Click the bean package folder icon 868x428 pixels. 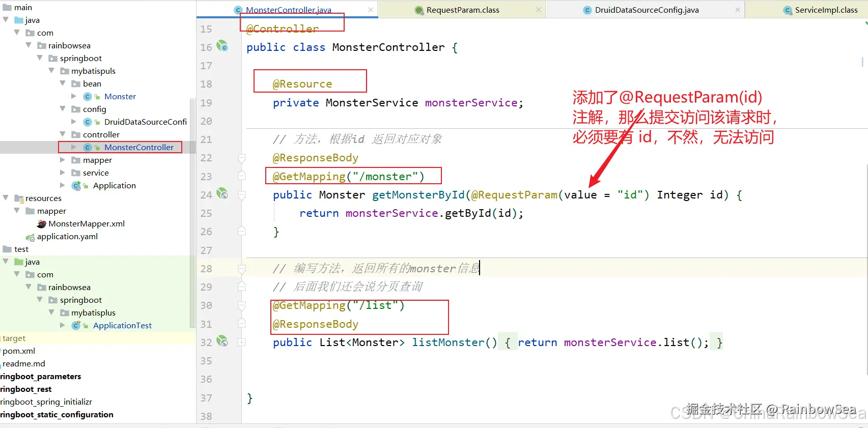pos(76,84)
